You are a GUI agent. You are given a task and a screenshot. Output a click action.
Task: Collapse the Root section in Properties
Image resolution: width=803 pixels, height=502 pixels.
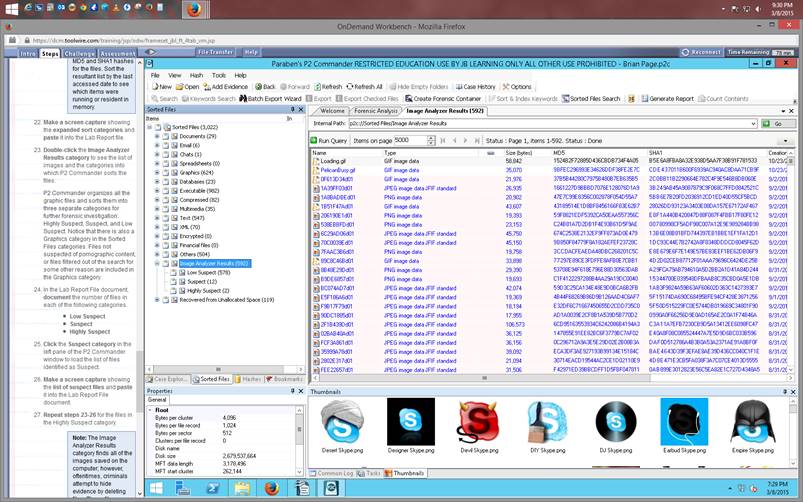pos(151,410)
